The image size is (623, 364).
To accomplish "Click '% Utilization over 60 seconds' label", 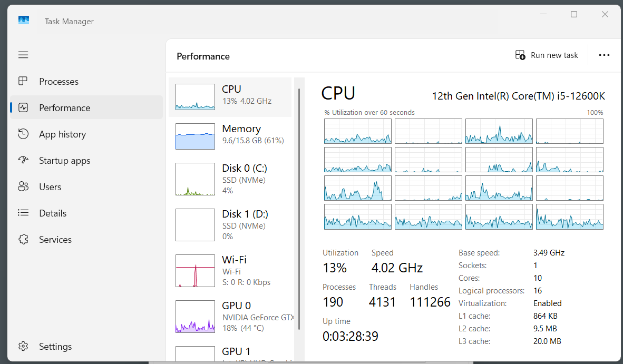I will click(369, 112).
